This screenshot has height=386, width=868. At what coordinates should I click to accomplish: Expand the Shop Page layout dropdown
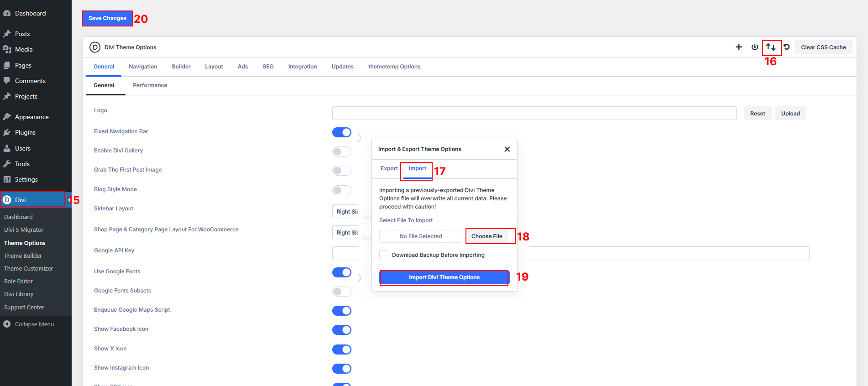(345, 233)
